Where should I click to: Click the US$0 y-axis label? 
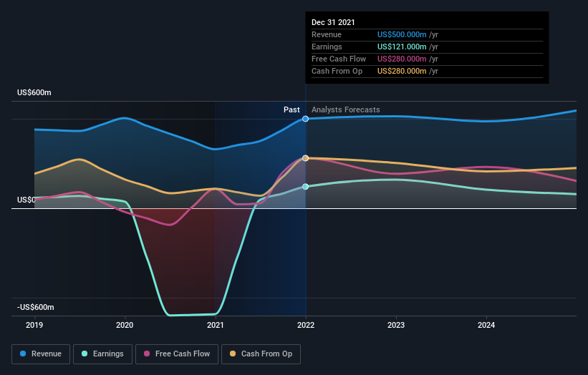tap(26, 200)
